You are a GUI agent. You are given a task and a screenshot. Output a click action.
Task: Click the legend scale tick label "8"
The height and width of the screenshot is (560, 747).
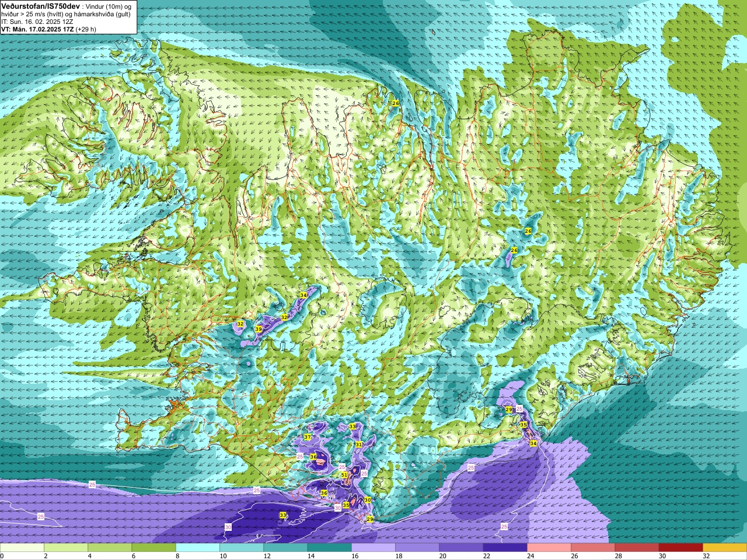[x=177, y=556]
